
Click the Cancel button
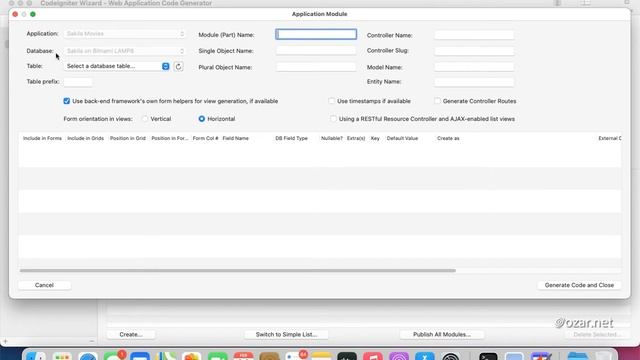[44, 285]
